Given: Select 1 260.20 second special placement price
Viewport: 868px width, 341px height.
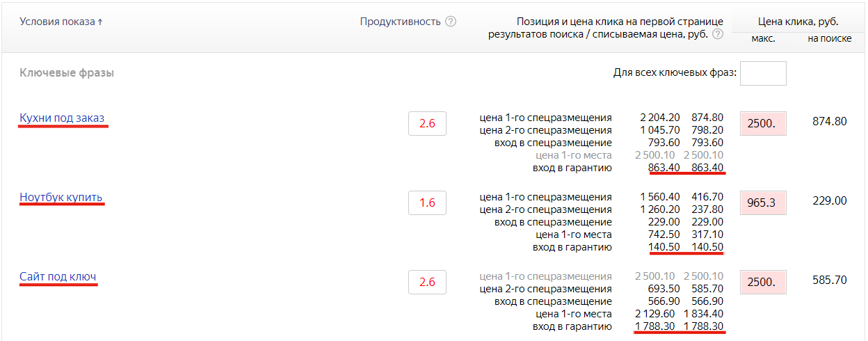Looking at the screenshot, I should (660, 209).
